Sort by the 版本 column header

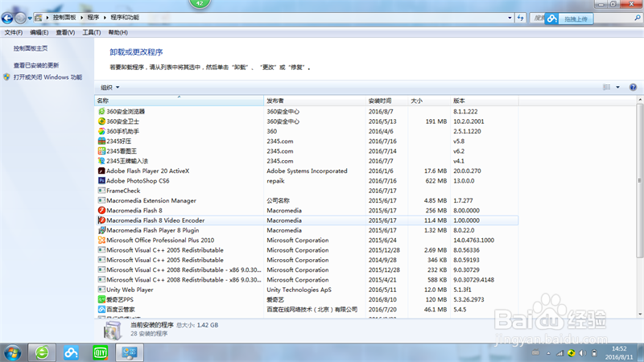485,101
